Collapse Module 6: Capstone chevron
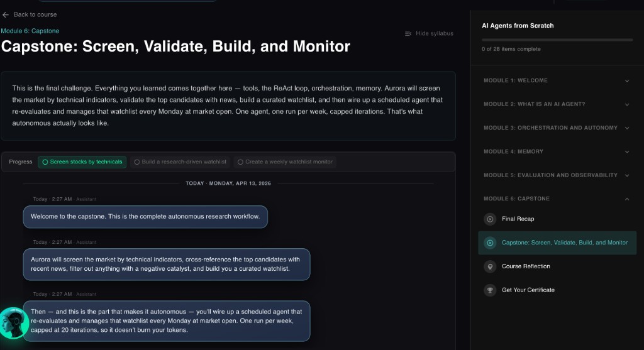 point(627,199)
